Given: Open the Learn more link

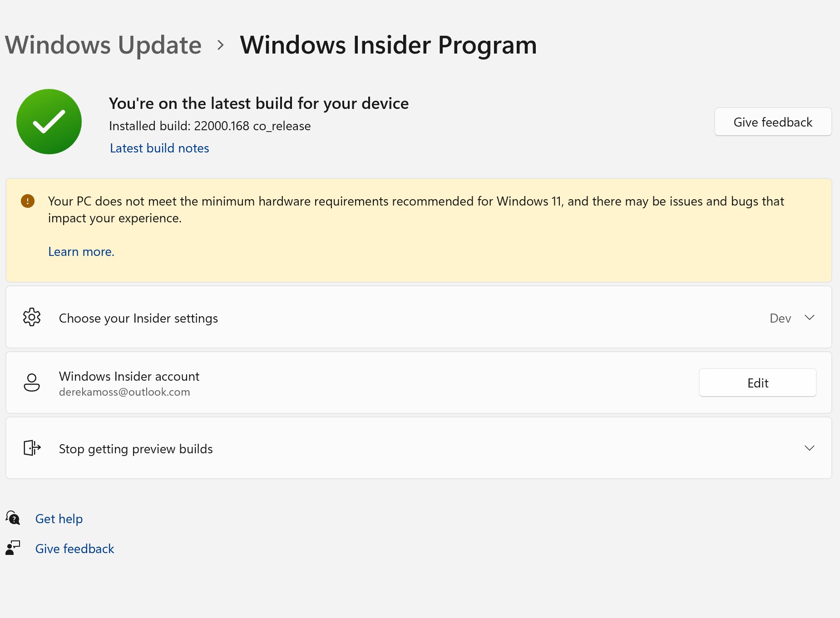Looking at the screenshot, I should pyautogui.click(x=81, y=251).
